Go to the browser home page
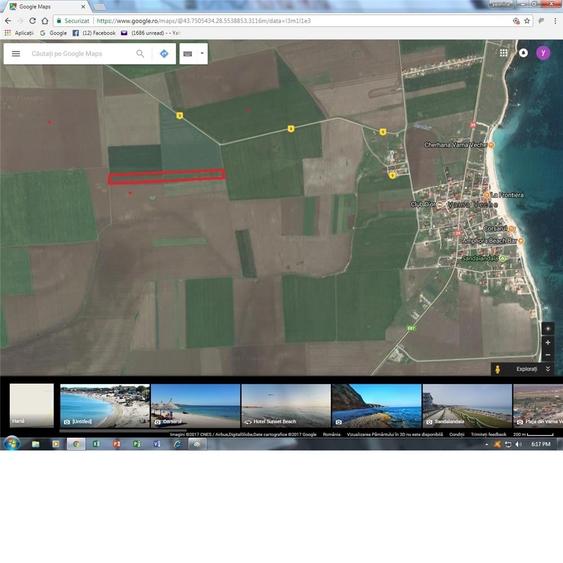The width and height of the screenshot is (563, 563). (x=45, y=21)
